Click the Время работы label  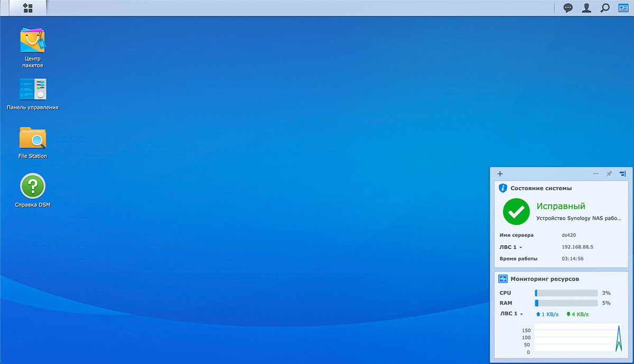coord(518,259)
